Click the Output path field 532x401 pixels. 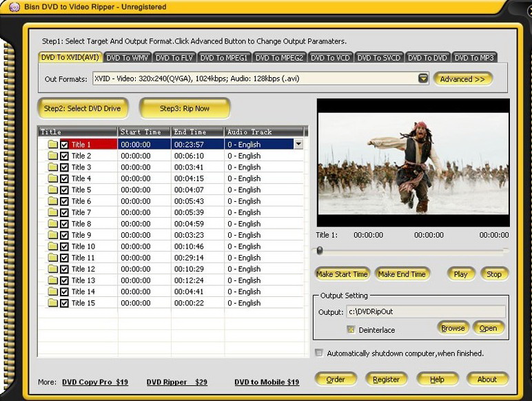(x=426, y=311)
